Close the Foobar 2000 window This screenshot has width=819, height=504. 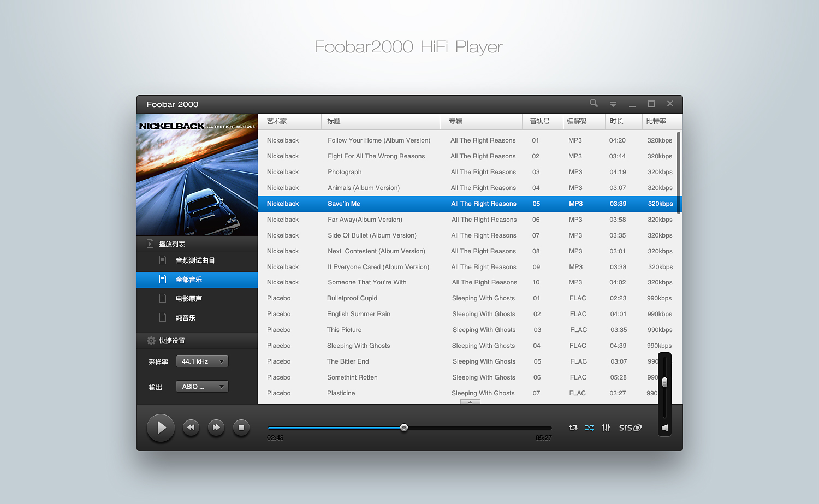point(670,104)
